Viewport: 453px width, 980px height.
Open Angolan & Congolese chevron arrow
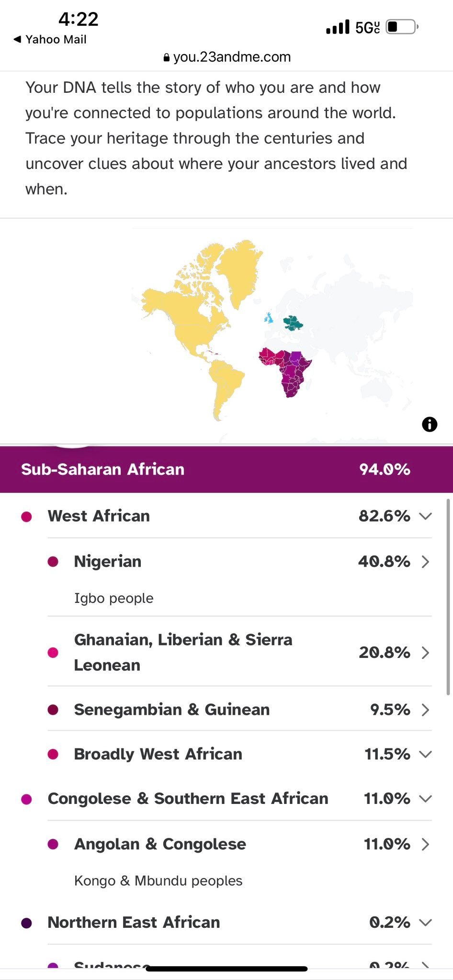[425, 844]
